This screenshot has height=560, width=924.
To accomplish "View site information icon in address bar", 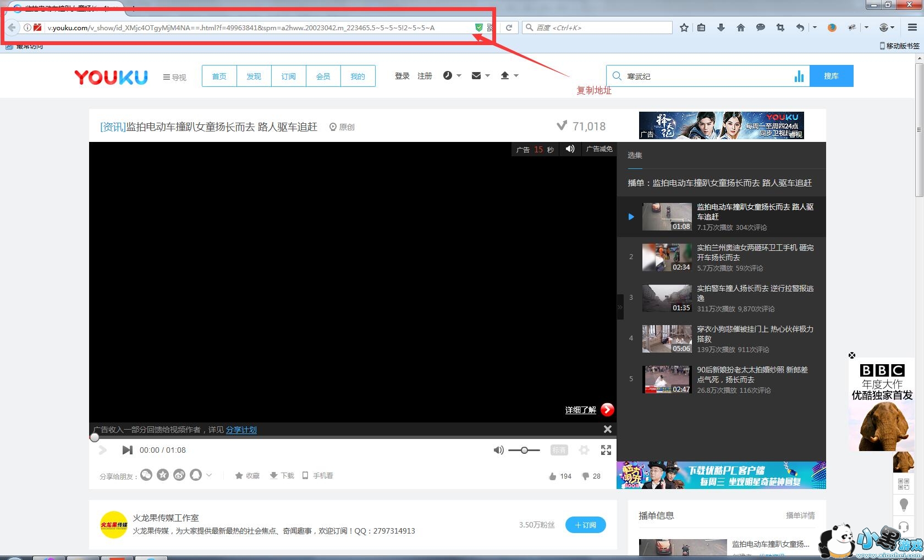I will point(27,28).
